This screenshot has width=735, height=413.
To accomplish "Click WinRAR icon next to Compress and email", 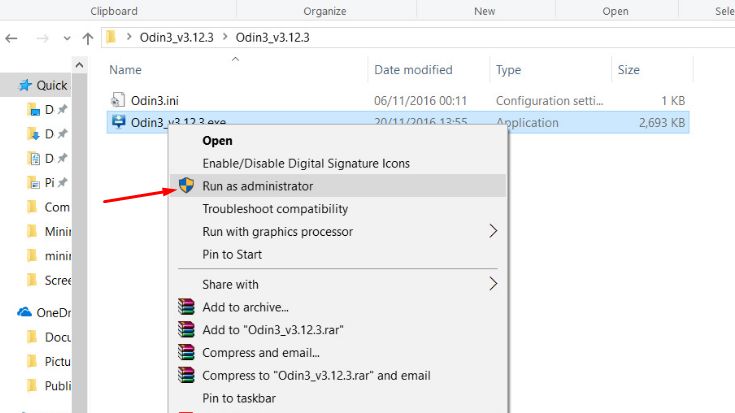I will pos(186,352).
